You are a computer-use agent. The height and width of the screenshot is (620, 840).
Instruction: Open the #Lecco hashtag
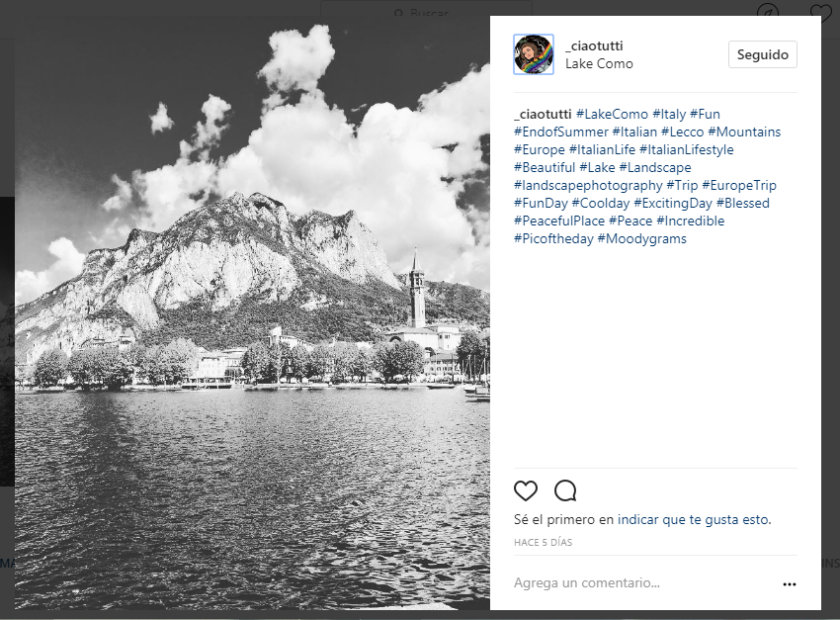(x=682, y=132)
